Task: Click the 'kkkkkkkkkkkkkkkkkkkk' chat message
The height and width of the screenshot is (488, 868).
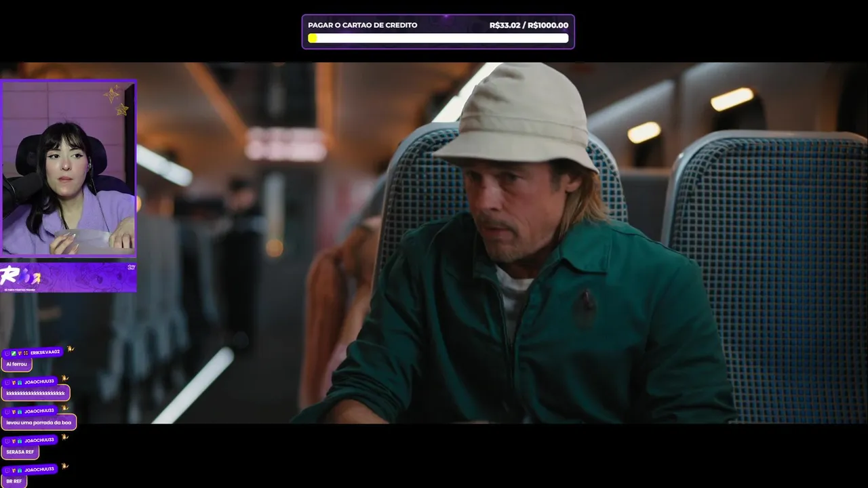Action: (35, 393)
